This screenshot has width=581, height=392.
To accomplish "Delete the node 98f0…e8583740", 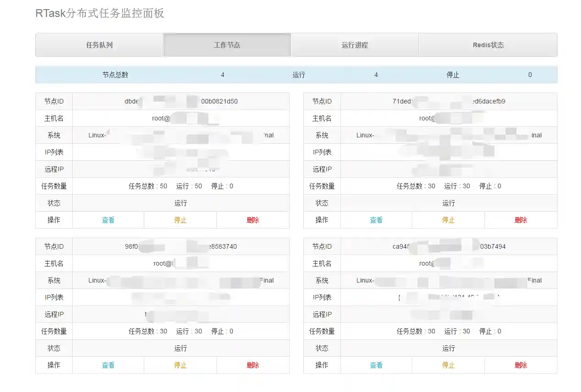I will coord(253,365).
